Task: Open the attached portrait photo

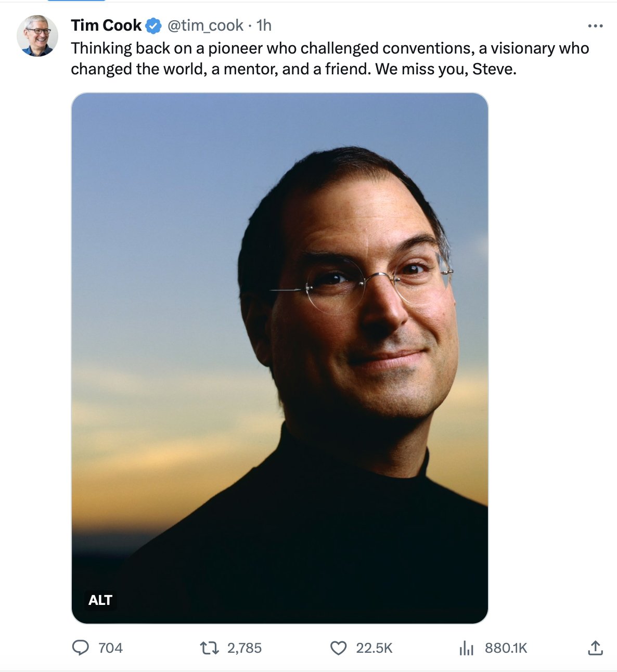Action: pyautogui.click(x=280, y=358)
